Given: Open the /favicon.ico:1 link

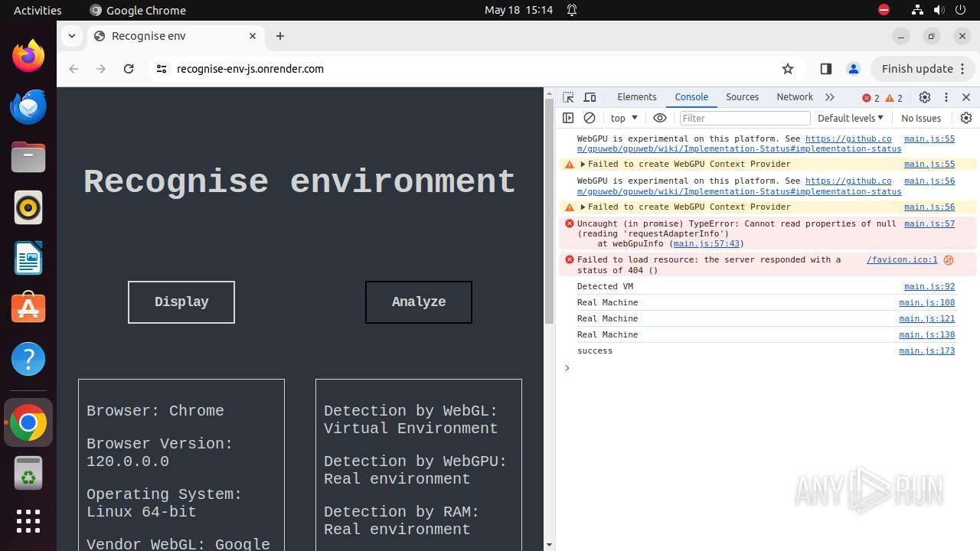Looking at the screenshot, I should pos(902,260).
